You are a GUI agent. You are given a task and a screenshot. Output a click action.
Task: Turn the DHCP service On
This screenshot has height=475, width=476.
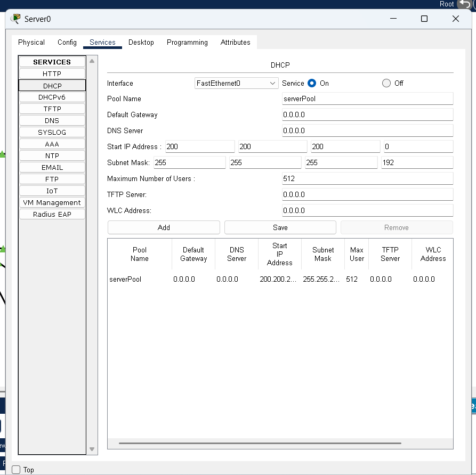312,83
